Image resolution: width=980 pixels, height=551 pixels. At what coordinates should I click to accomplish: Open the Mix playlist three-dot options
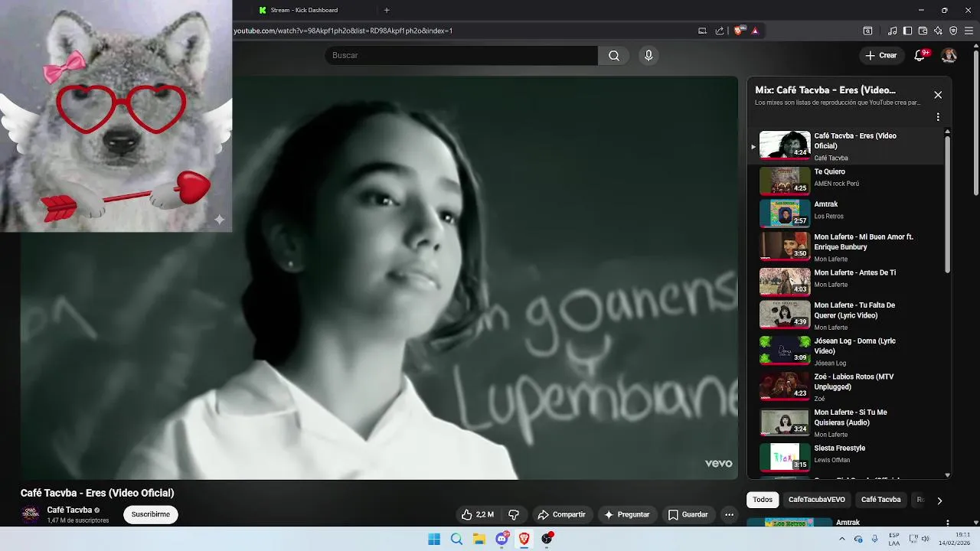click(938, 117)
